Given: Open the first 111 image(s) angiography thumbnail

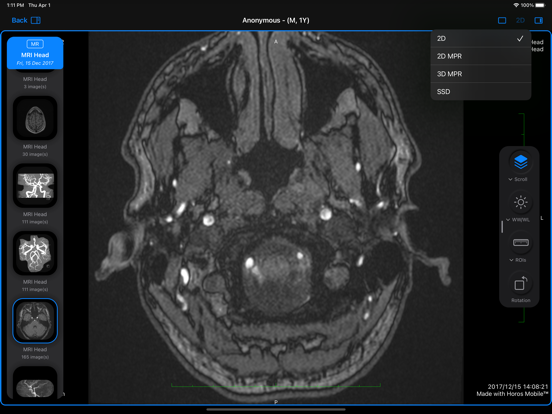Looking at the screenshot, I should (35, 186).
